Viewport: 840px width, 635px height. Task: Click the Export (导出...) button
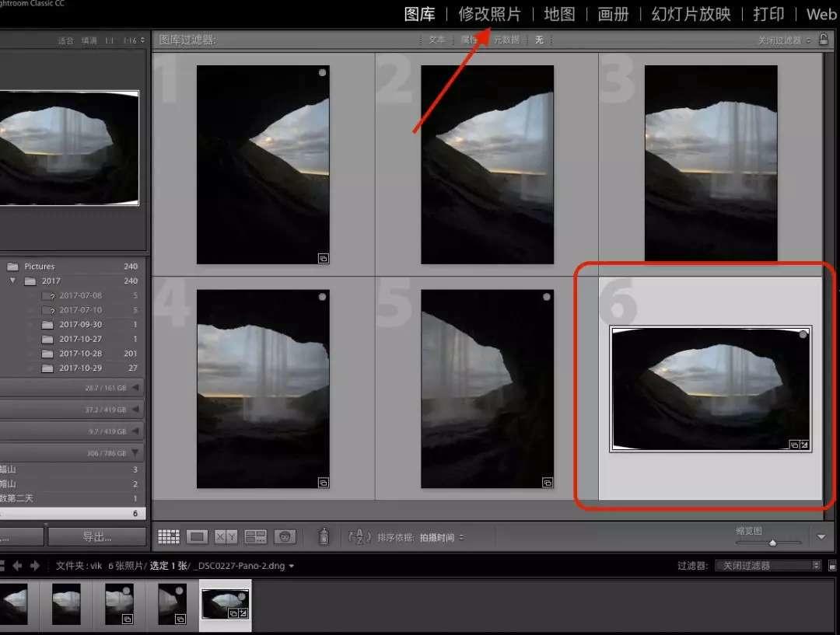click(97, 536)
